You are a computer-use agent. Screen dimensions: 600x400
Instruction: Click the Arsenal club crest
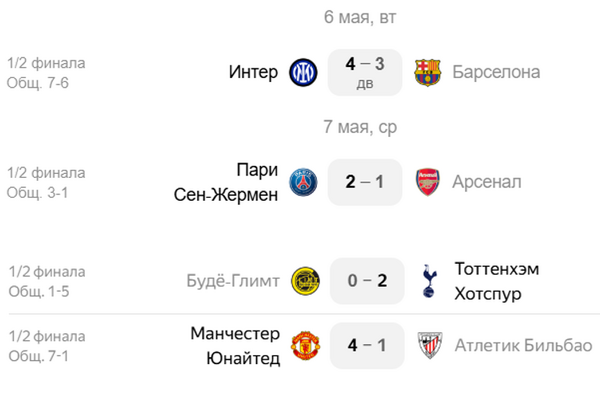(427, 182)
